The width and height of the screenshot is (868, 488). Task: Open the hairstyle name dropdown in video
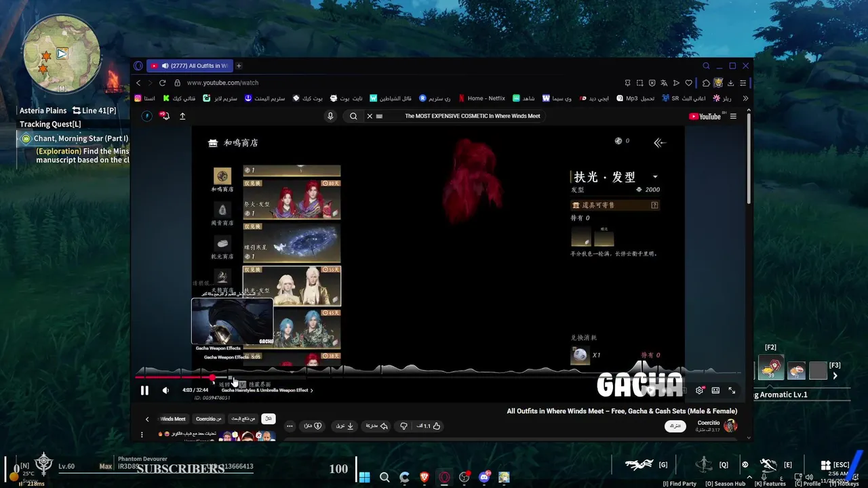[655, 177]
